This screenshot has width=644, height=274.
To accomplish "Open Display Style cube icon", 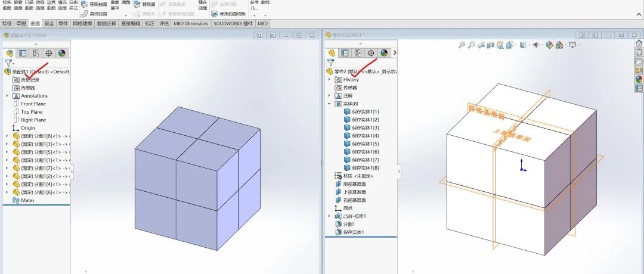I will point(522,45).
